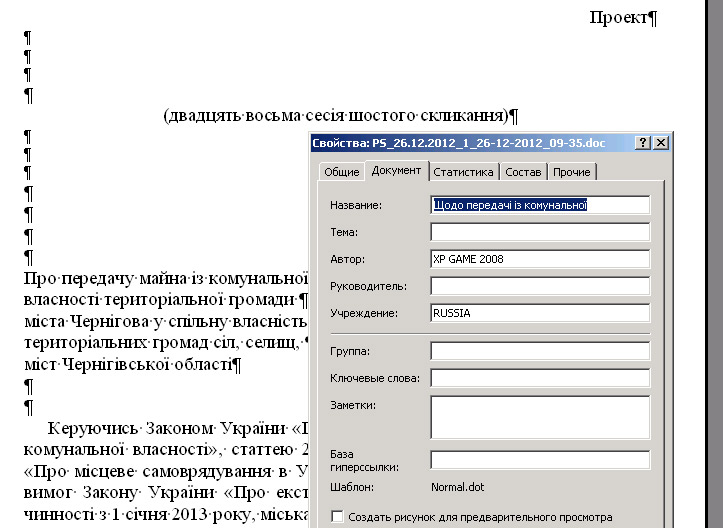Click the Ключевые слова field
The height and width of the screenshot is (528, 723).
[x=540, y=378]
